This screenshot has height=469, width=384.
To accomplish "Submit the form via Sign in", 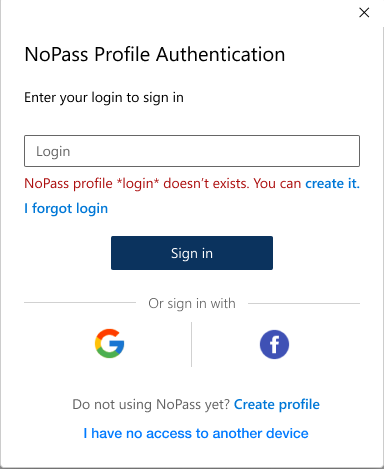I will 192,253.
